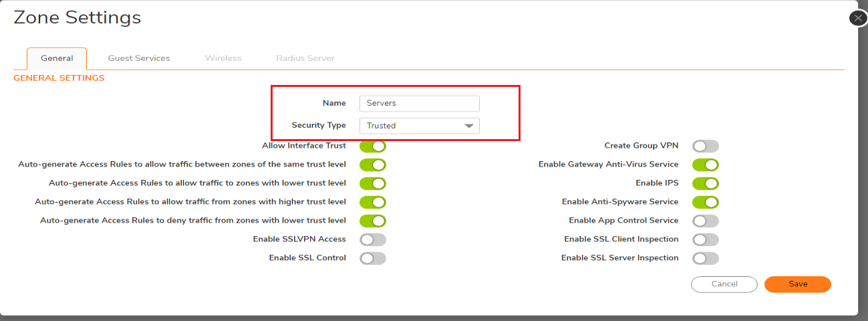This screenshot has width=868, height=321.
Task: Switch to the Guest Services tab
Action: pyautogui.click(x=139, y=58)
